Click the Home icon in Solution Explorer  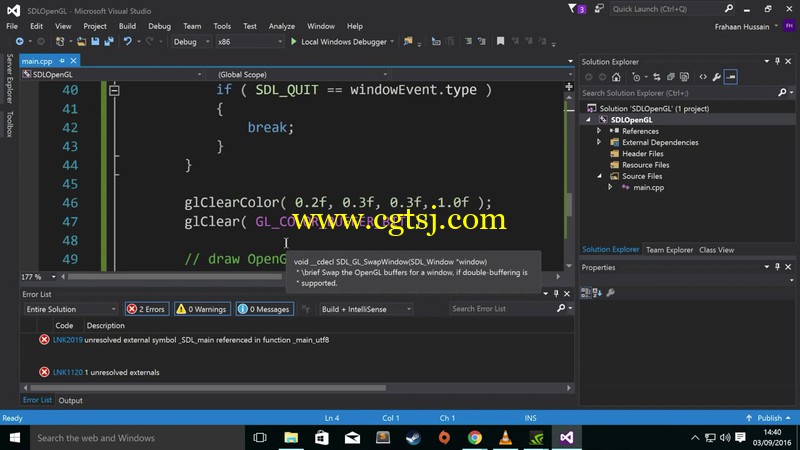coord(616,77)
